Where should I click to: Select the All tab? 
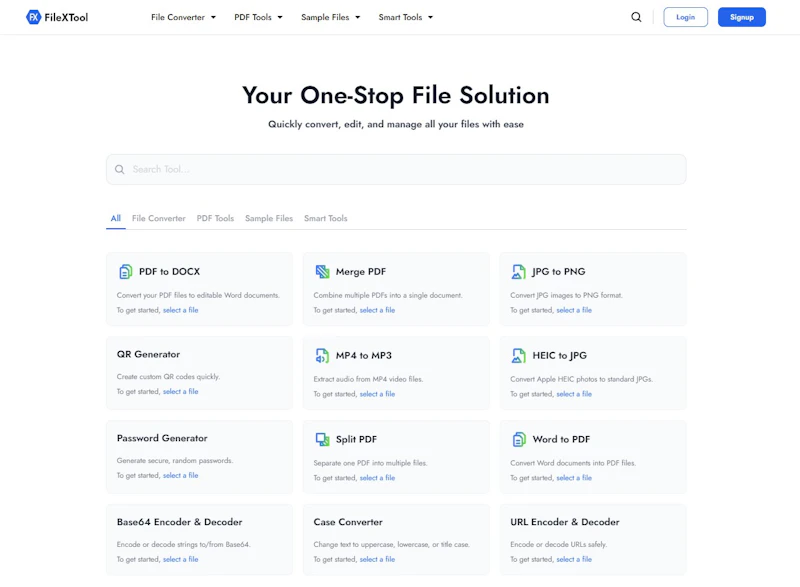116,218
